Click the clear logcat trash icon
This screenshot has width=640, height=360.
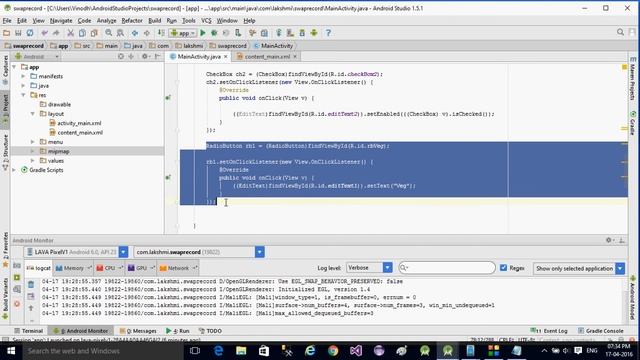pyautogui.click(x=31, y=284)
